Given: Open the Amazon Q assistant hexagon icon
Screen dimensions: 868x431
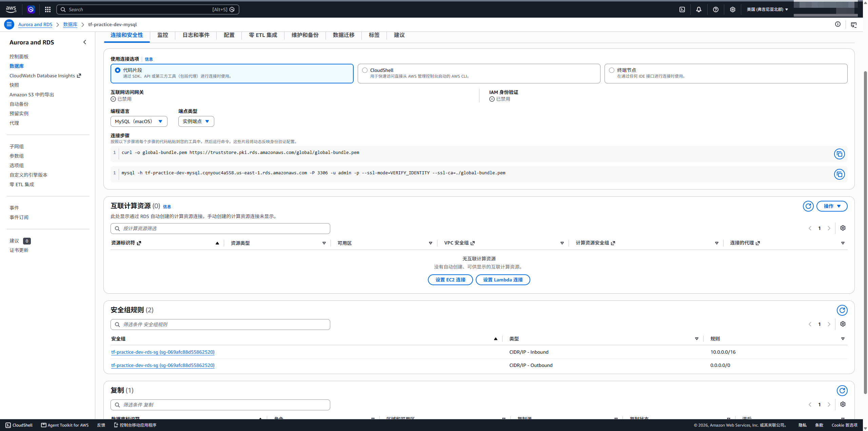Looking at the screenshot, I should [31, 9].
